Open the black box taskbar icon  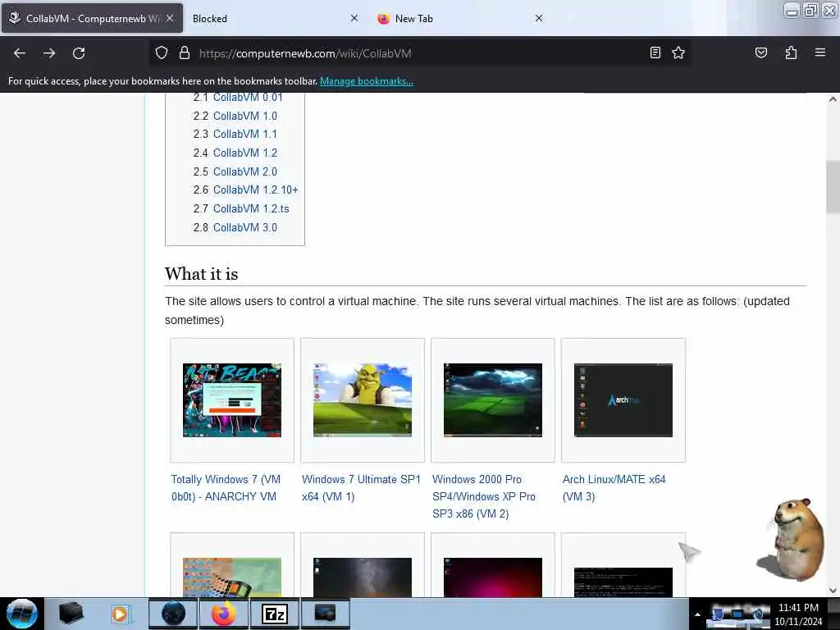pos(71,614)
